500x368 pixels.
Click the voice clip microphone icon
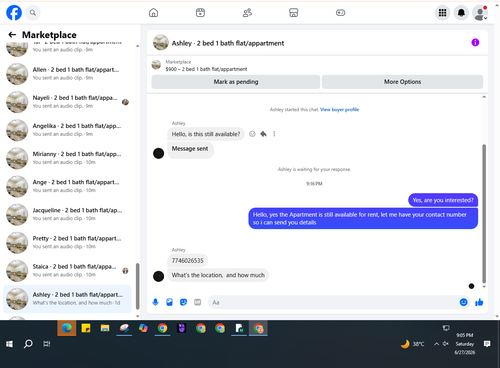coord(155,302)
